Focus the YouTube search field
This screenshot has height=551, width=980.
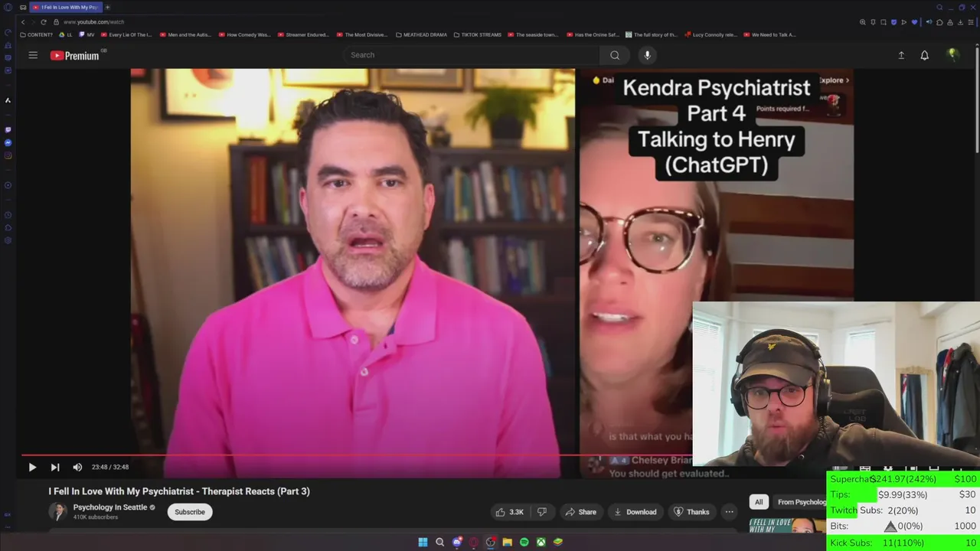tap(471, 55)
